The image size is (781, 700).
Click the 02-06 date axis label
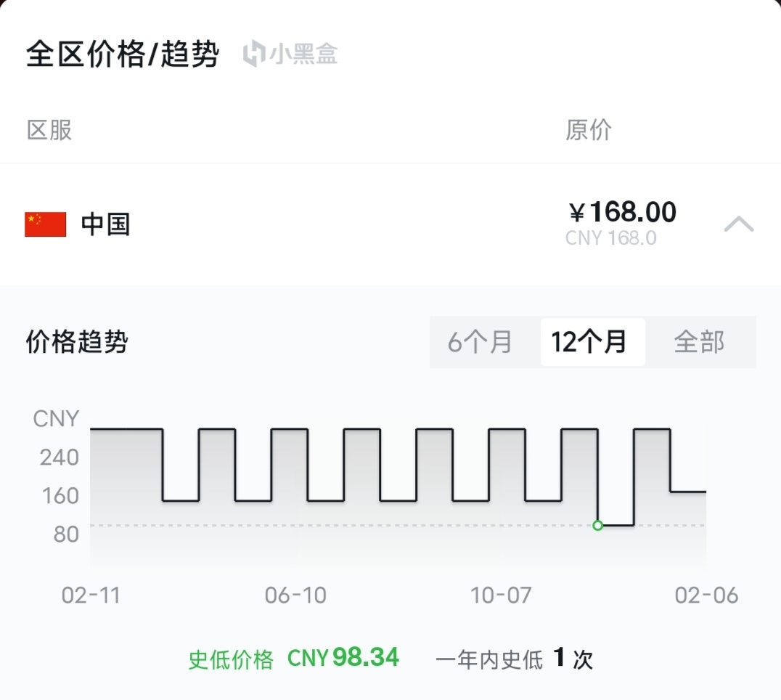pos(706,595)
